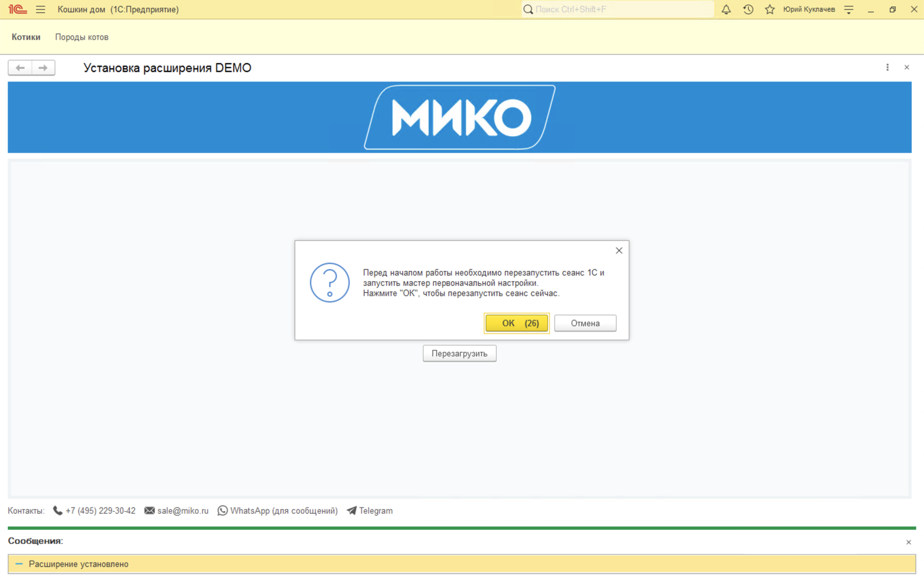Click the Перезагрузить button
924x578 pixels.
[x=459, y=353]
